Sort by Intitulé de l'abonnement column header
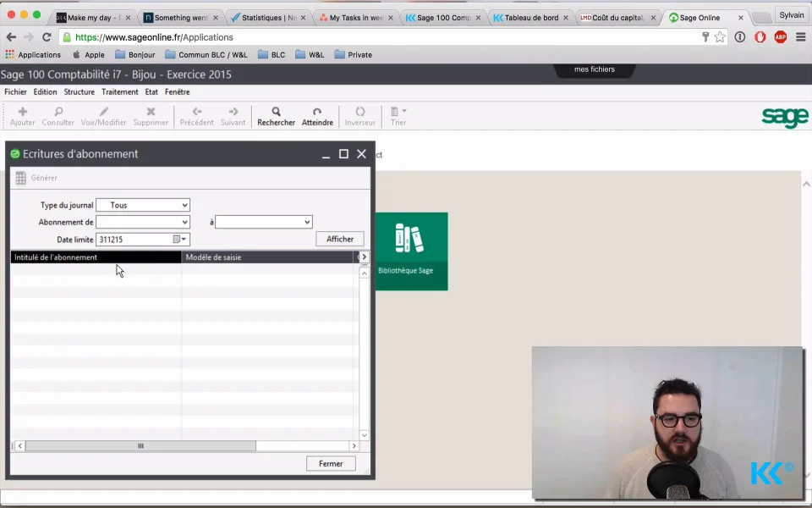The image size is (812, 508). [x=96, y=257]
